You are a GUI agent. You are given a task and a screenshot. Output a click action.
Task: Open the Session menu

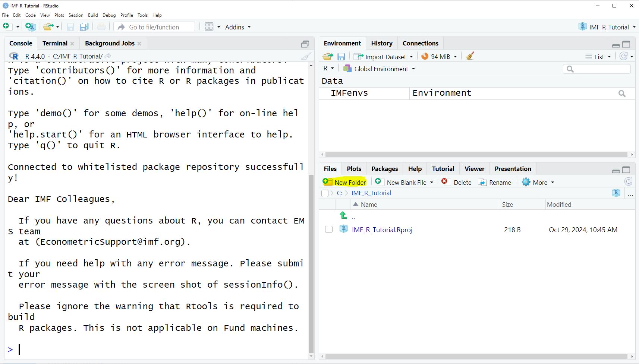coord(76,15)
